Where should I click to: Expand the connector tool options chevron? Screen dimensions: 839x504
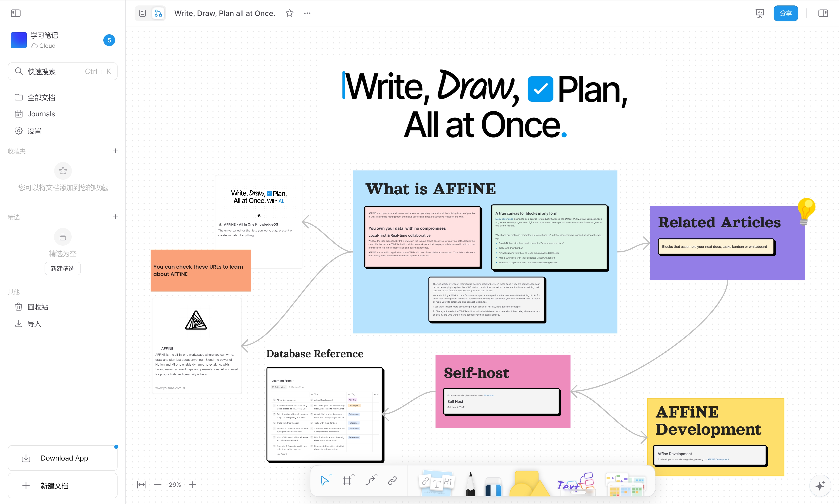click(x=376, y=475)
